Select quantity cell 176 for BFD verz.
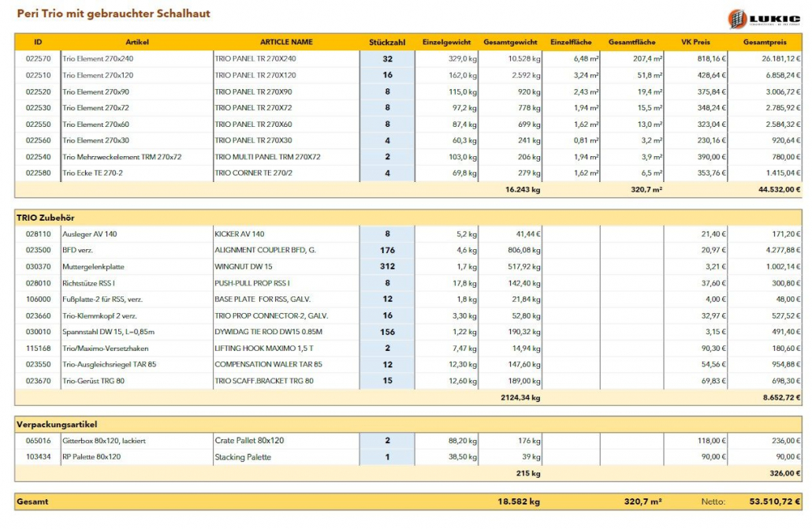The image size is (812, 529). coord(387,251)
